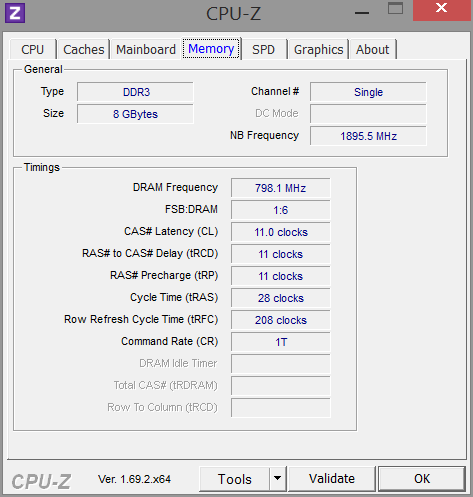Viewport: 473px width, 497px height.
Task: Go to the About tab
Action: coord(372,49)
